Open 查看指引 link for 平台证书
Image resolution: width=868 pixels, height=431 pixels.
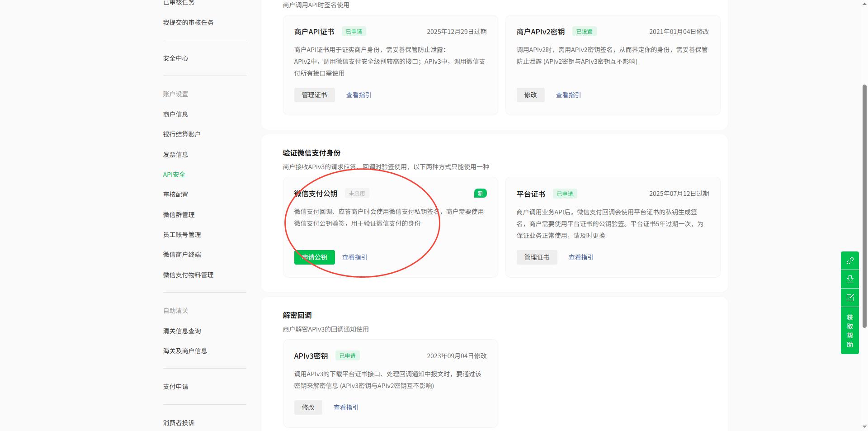(x=581, y=257)
